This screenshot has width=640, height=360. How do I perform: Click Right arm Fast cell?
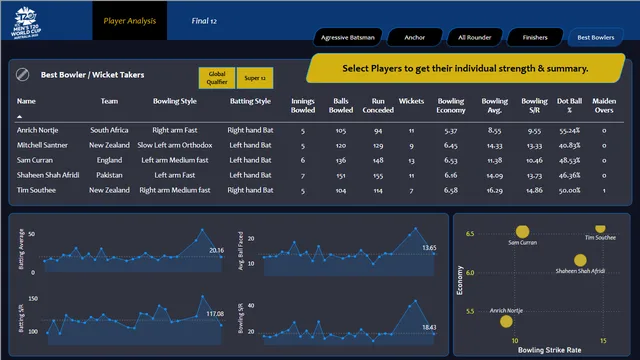(175, 130)
